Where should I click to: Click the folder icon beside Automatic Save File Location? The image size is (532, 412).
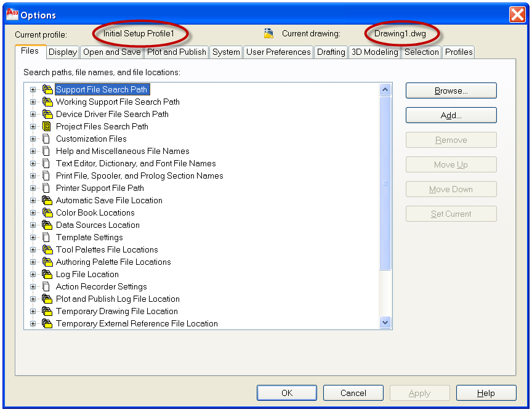tap(47, 201)
